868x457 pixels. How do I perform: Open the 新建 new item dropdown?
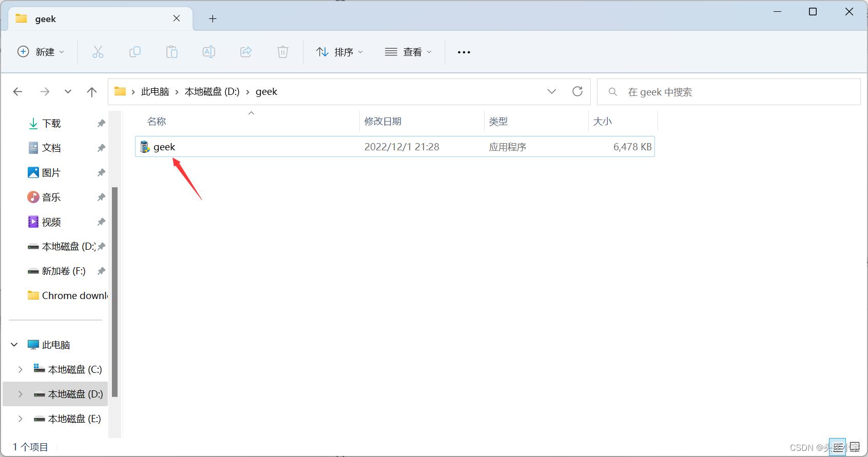41,52
